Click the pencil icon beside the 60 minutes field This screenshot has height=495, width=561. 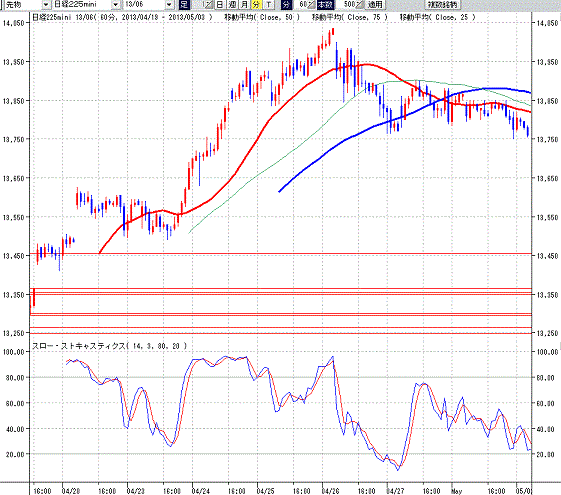[x=311, y=4]
